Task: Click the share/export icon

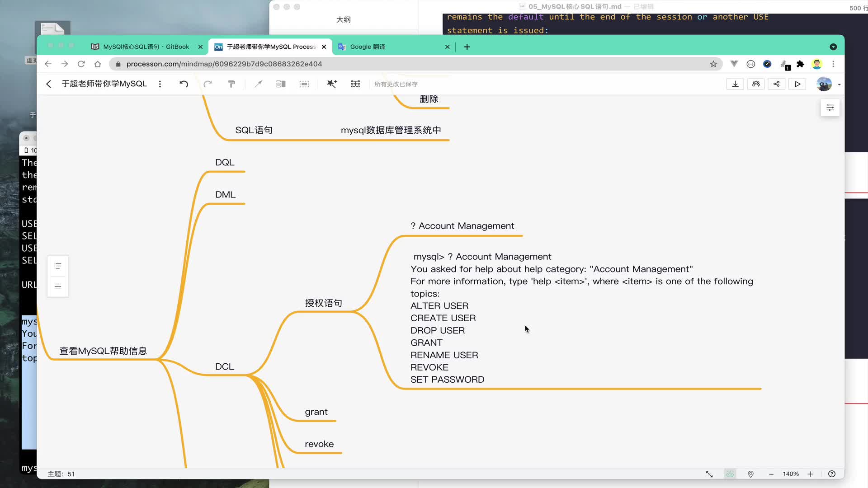Action: click(776, 84)
